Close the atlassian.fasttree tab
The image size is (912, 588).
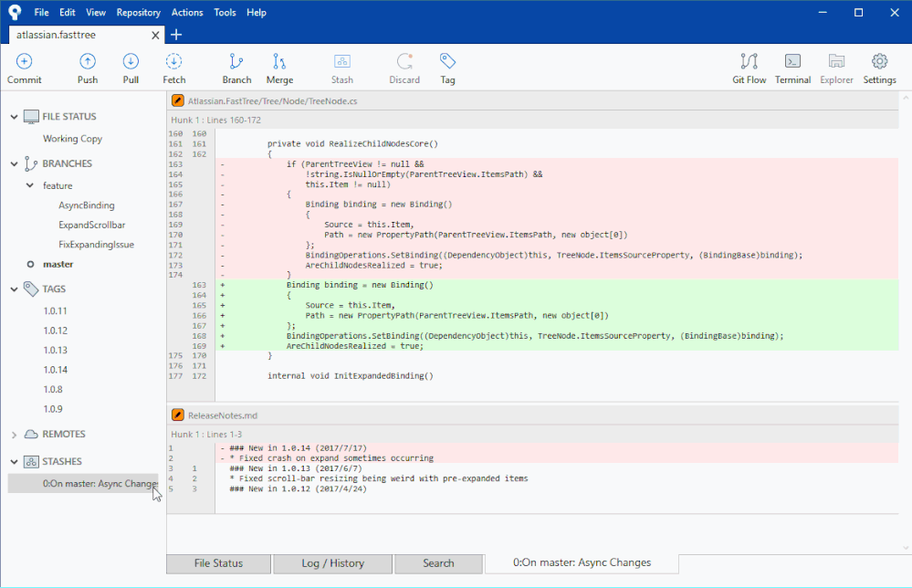(x=155, y=35)
